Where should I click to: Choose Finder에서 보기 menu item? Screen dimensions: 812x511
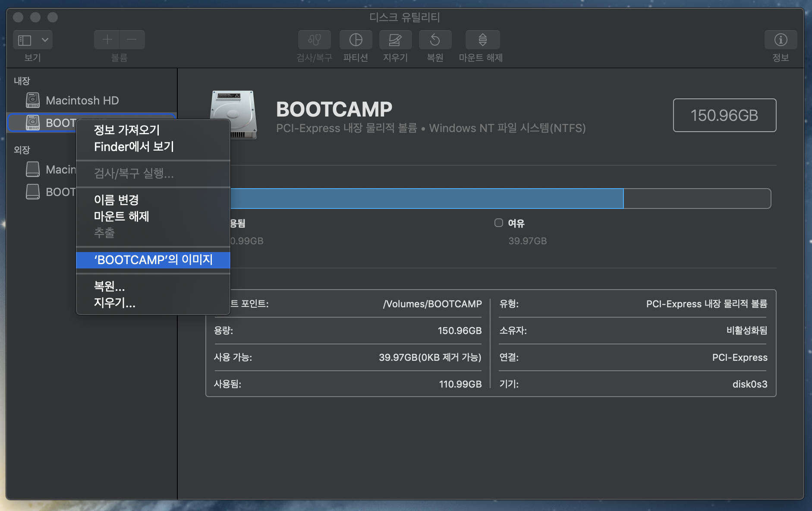pos(153,147)
